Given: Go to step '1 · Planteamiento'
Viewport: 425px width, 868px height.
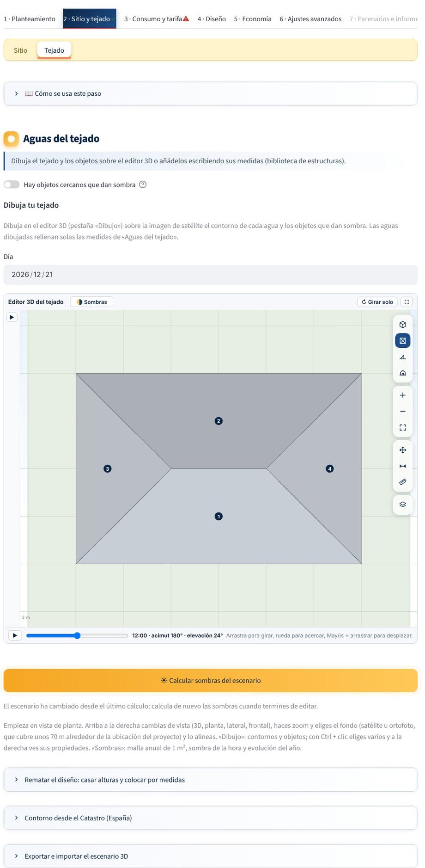Looking at the screenshot, I should pos(30,19).
